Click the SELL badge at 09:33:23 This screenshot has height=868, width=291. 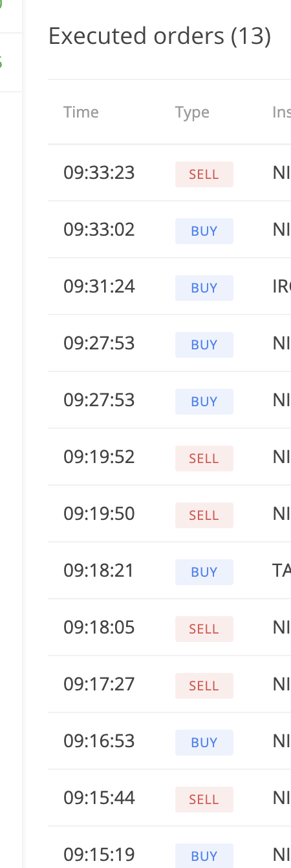coord(204,174)
